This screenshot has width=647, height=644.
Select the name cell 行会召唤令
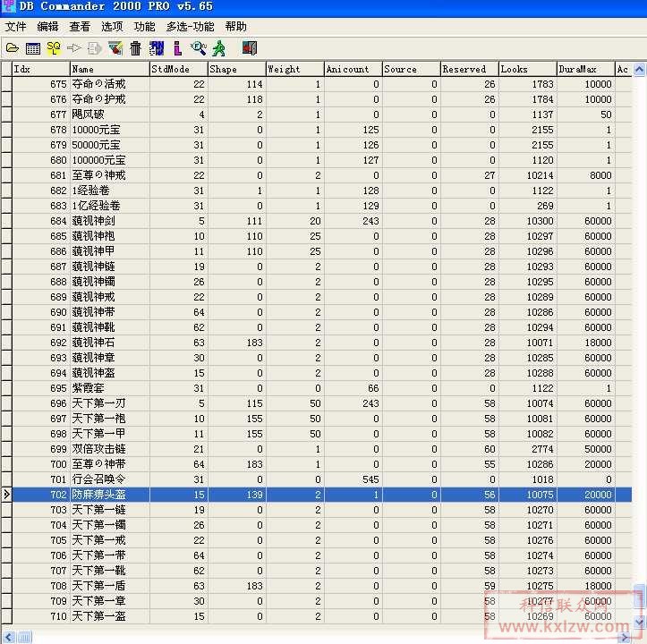109,479
